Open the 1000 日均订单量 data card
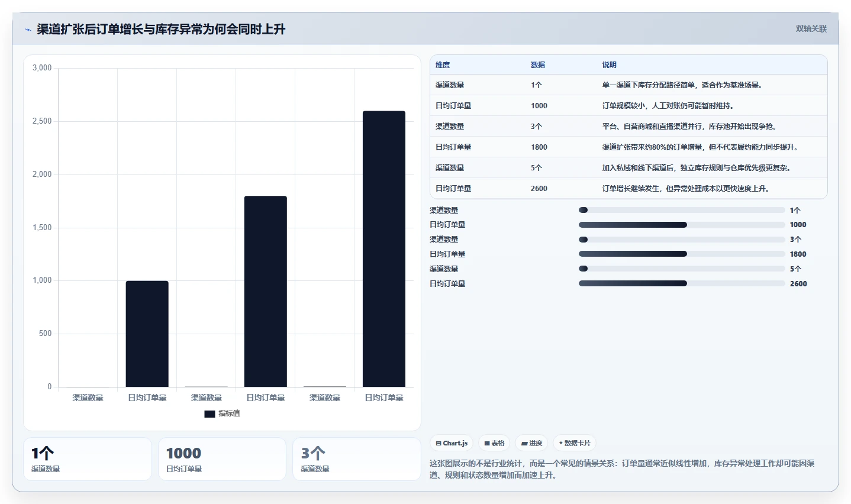 pyautogui.click(x=222, y=459)
